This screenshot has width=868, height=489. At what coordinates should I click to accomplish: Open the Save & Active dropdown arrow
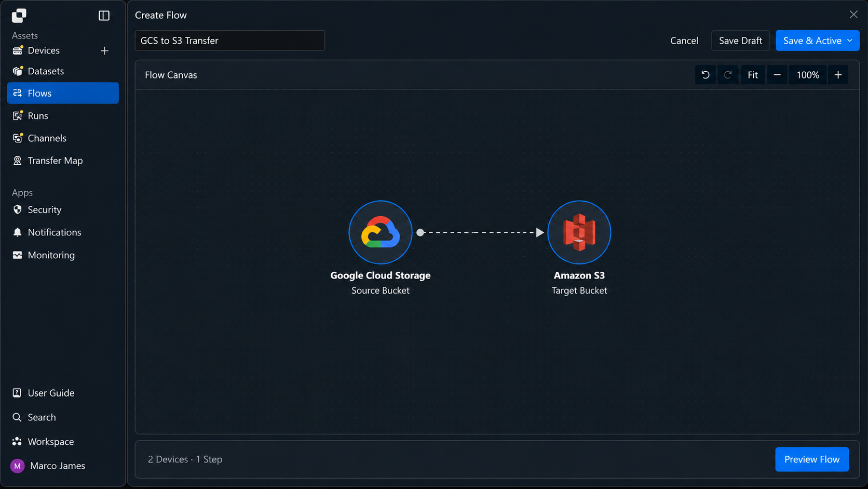click(850, 41)
